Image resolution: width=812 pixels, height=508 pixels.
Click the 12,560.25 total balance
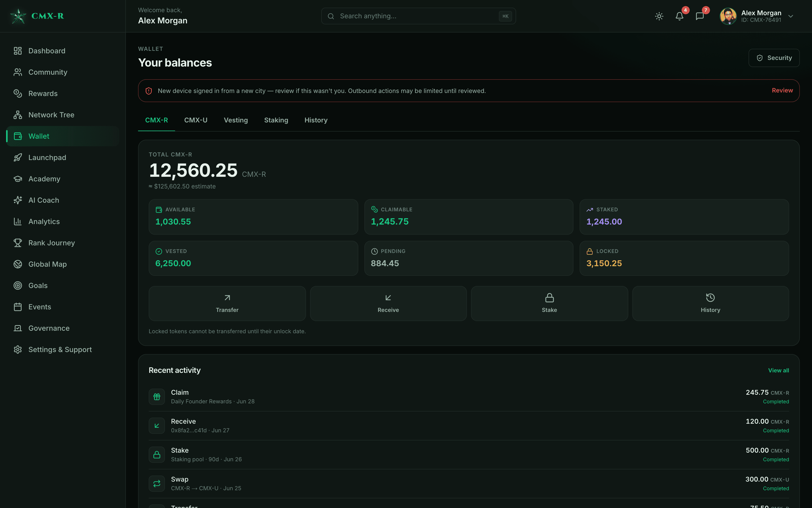click(x=193, y=170)
